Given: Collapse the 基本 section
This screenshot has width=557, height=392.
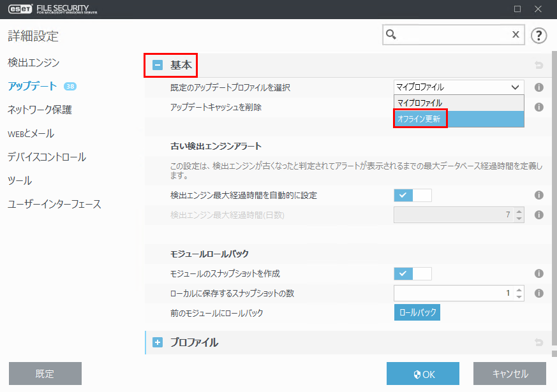Looking at the screenshot, I should [x=158, y=65].
